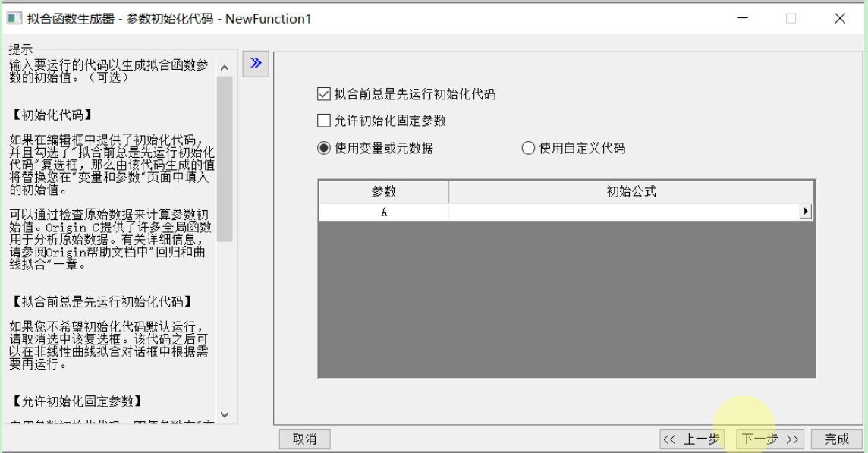
Task: Collapse the hint panel with double-arrow icon
Action: click(256, 63)
